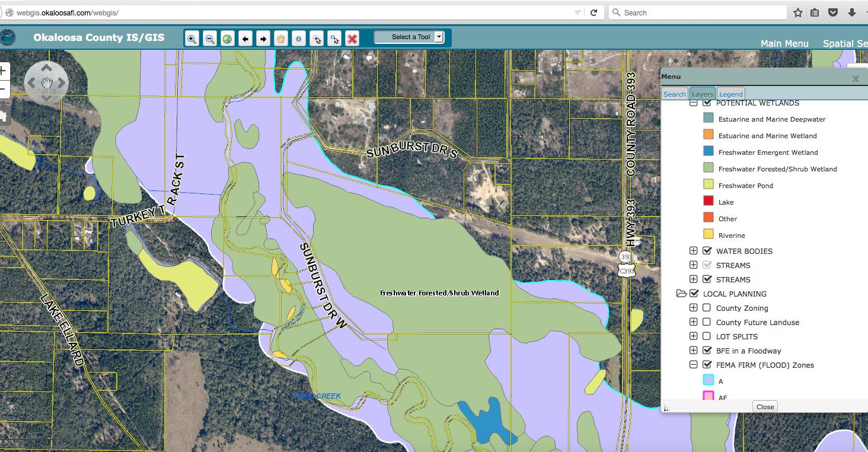Go to next map extent arrow
The height and width of the screenshot is (452, 868).
[x=263, y=39]
